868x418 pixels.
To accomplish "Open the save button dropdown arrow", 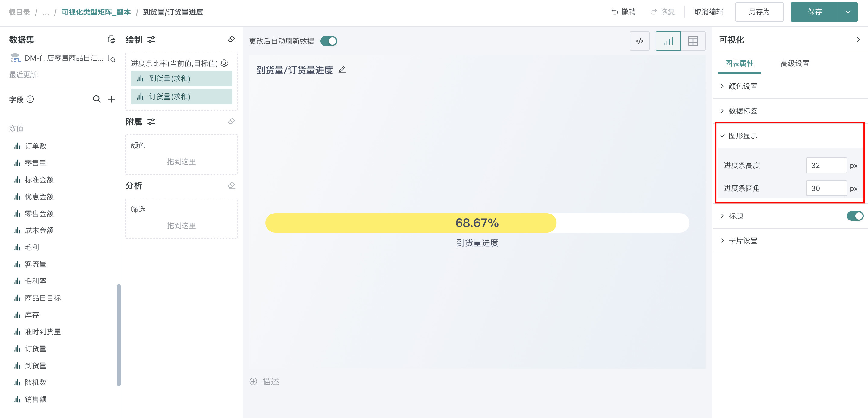I will click(x=848, y=12).
